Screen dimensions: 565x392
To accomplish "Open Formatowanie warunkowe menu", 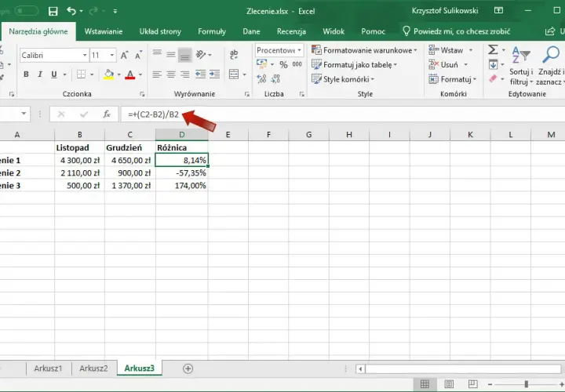I will [364, 50].
